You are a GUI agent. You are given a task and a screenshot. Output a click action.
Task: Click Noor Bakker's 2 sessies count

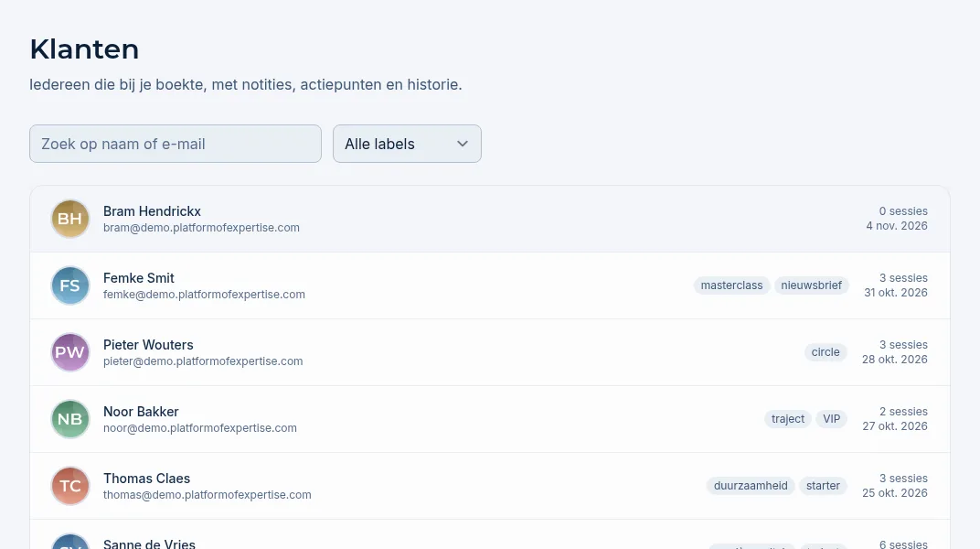tap(903, 412)
